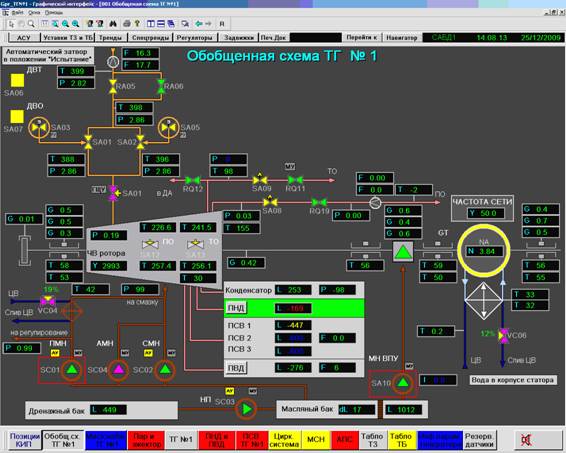Click the Регуляторы button
Image resolution: width=566 pixels, height=453 pixels.
click(x=194, y=38)
